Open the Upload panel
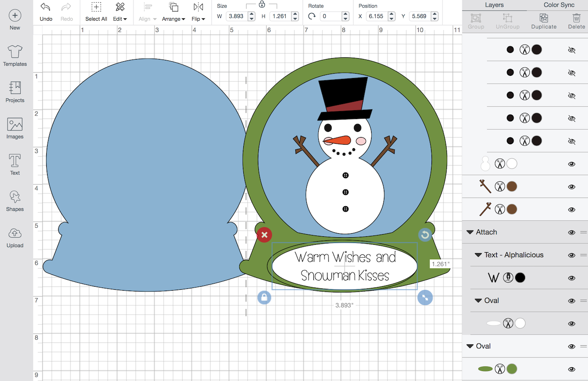Viewport: 588px width, 381px height. (x=15, y=237)
